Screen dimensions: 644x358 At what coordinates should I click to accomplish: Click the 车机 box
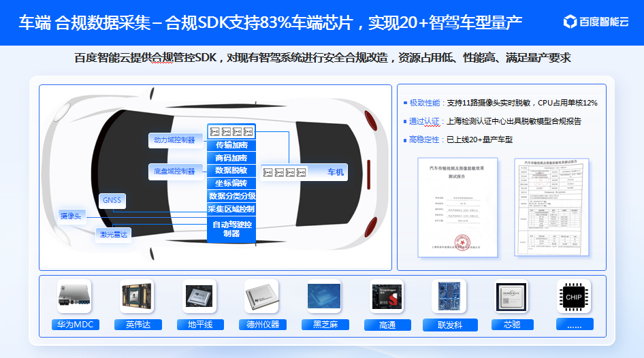[304, 172]
